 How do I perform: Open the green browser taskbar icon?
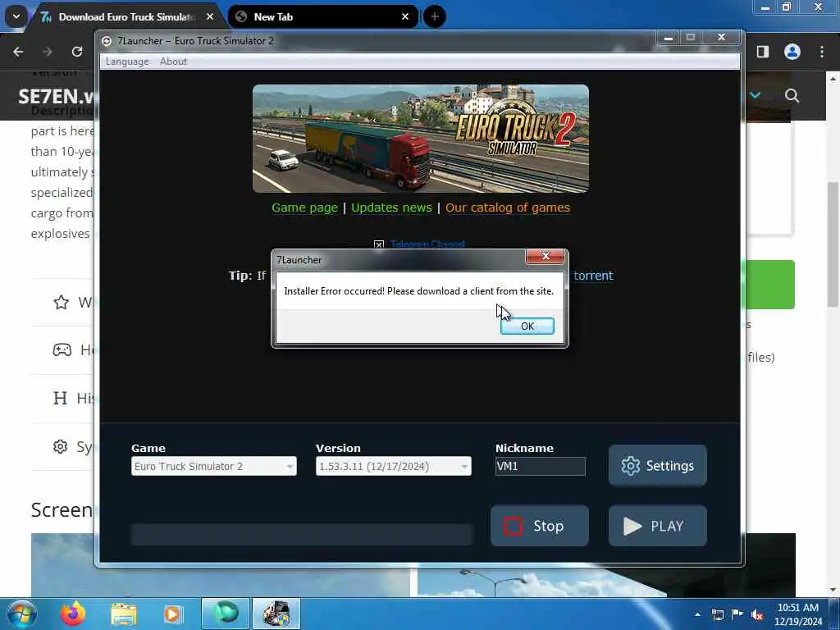pyautogui.click(x=226, y=614)
